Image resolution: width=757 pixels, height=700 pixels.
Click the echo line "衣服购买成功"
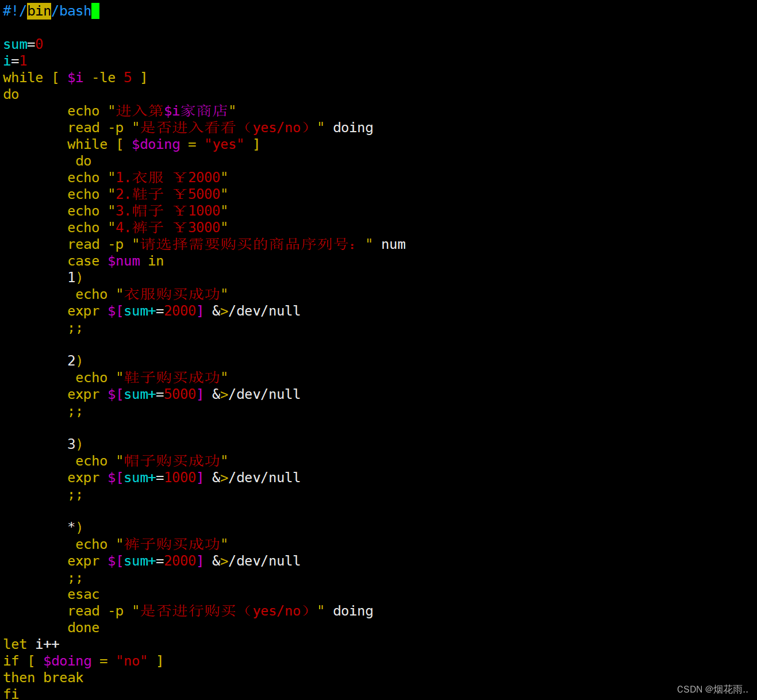coord(152,294)
